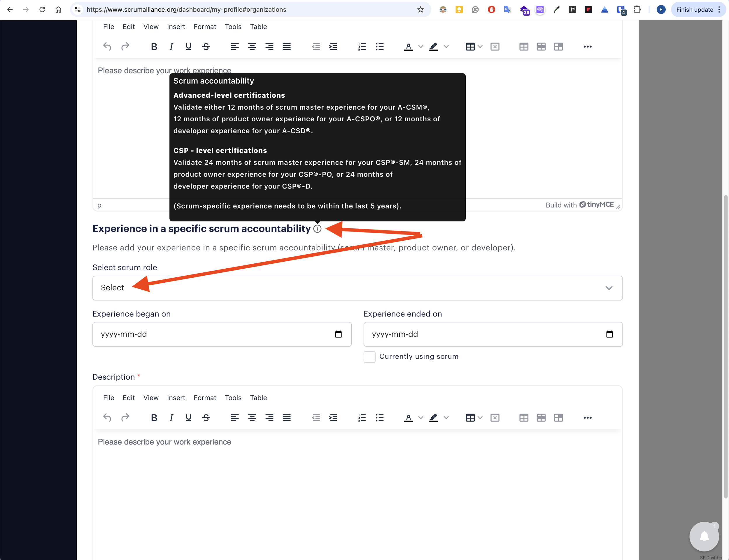Screen dimensions: 729x560
Task: Toggle Italic in the lower Description editor
Action: 171,418
